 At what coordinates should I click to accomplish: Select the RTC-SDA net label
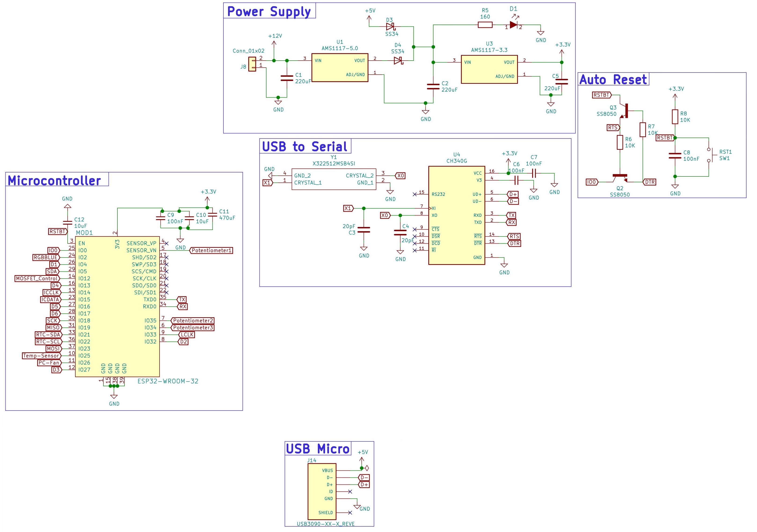pos(48,335)
